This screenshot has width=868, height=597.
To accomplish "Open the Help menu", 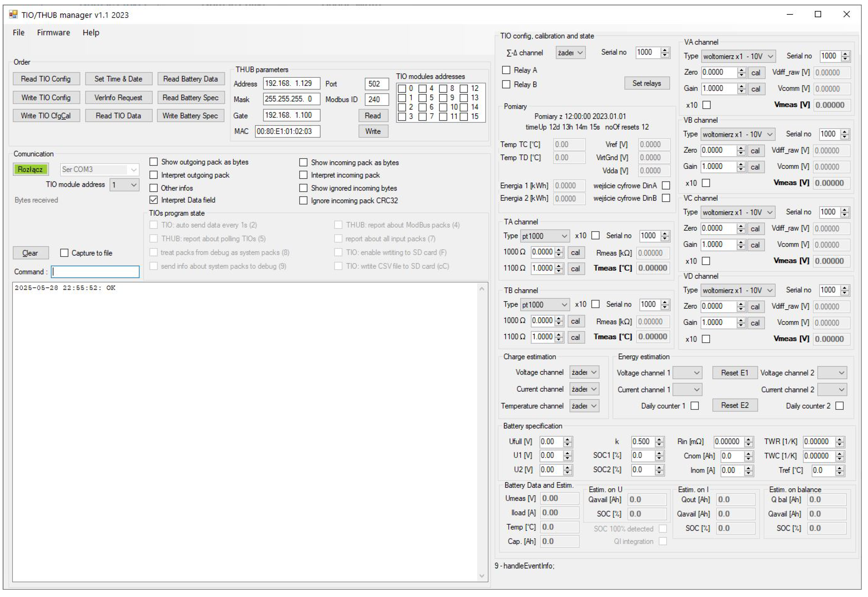I will point(91,32).
